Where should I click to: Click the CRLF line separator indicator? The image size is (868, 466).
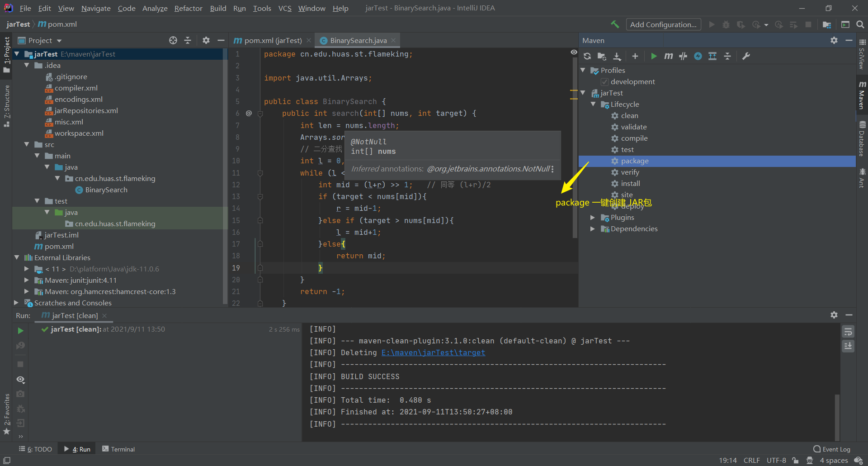(751, 461)
